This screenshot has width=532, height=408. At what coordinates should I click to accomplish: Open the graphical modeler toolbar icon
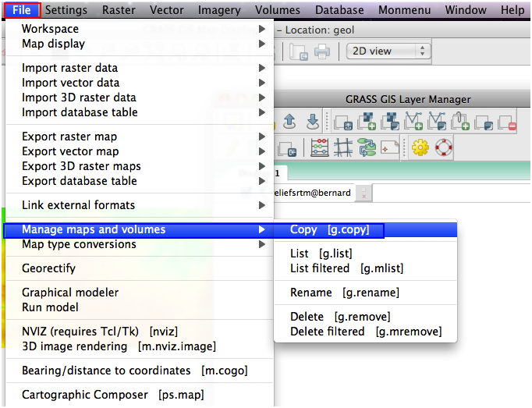[x=367, y=147]
